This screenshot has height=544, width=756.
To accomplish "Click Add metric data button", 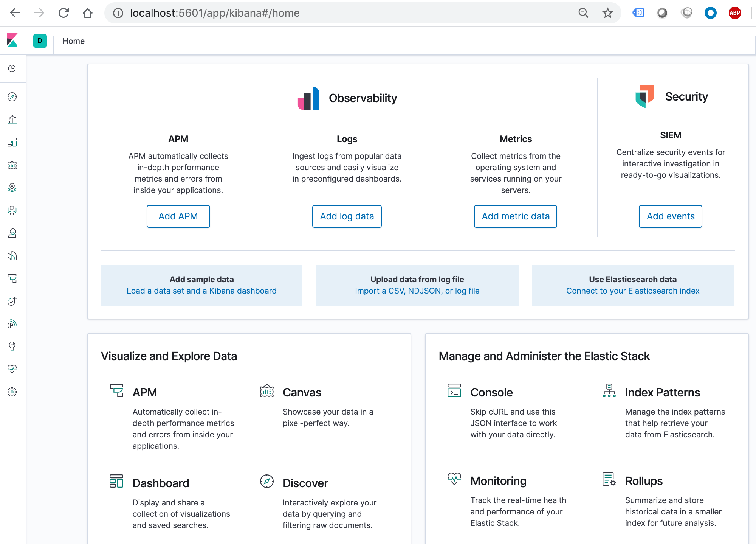I will (x=515, y=216).
